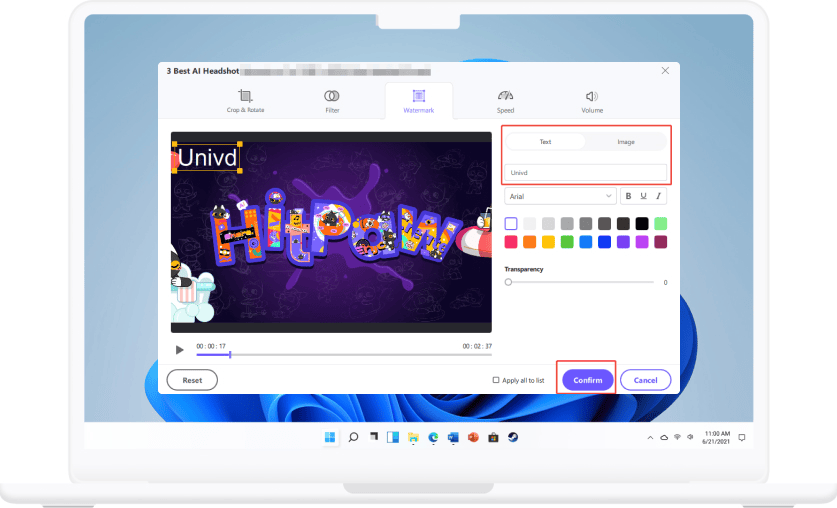Open PowerPoint from the taskbar

coord(473,438)
